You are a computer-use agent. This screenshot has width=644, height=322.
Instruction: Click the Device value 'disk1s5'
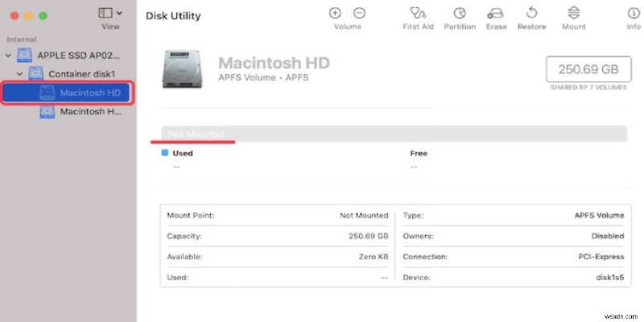(x=610, y=278)
